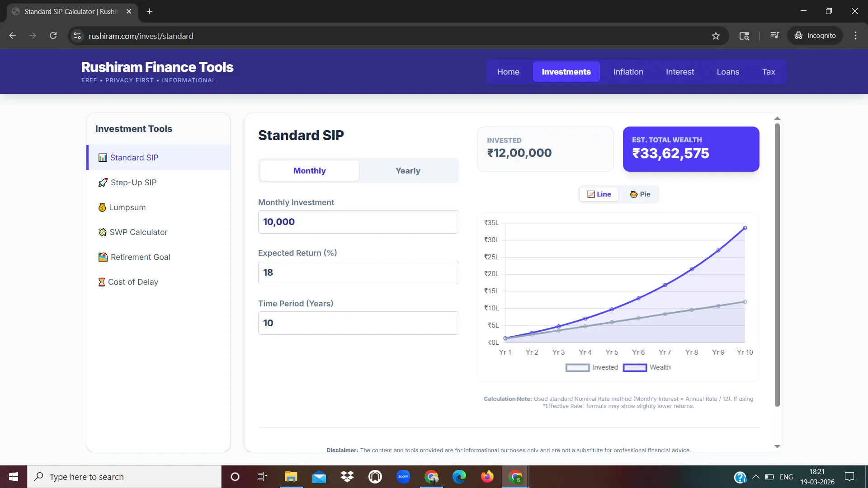This screenshot has height=488, width=868.
Task: Open the Step-Up SIP tool
Action: (x=158, y=183)
